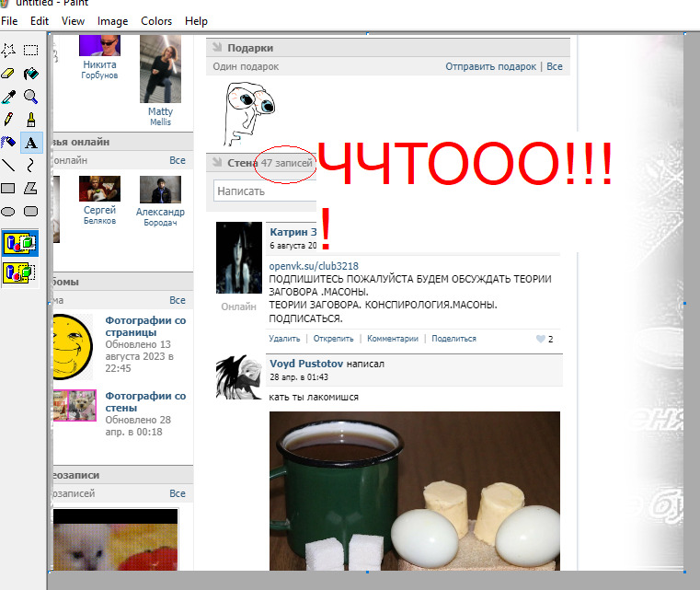Choose the Curve tool
700x590 pixels.
30,166
